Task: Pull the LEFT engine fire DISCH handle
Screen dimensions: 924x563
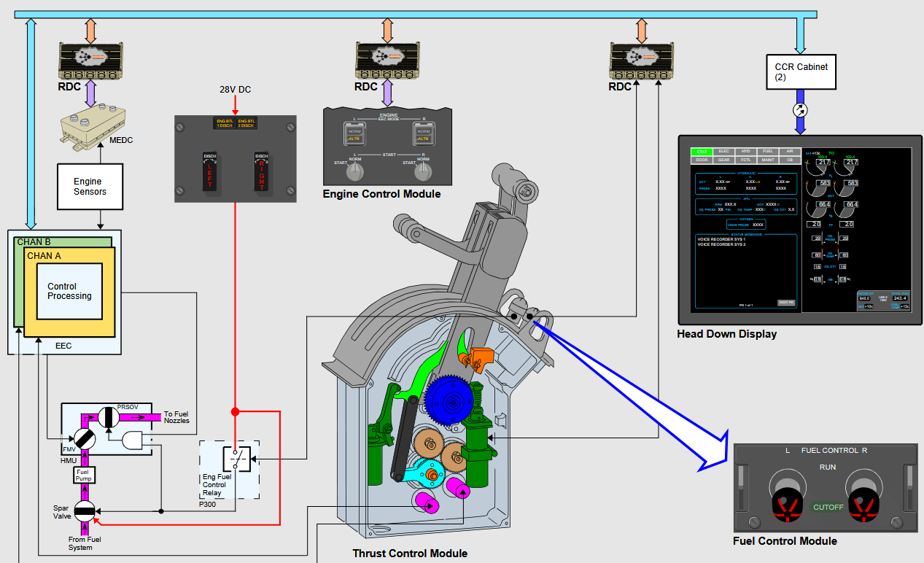Action: (211, 171)
